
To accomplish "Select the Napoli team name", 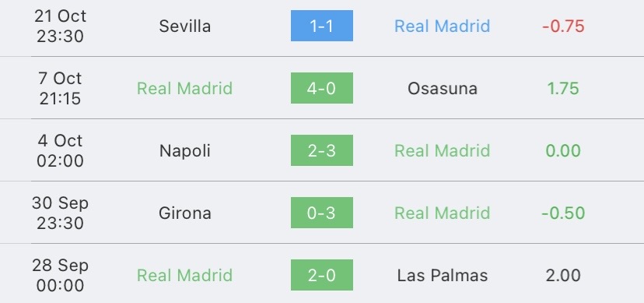I will click(185, 151).
